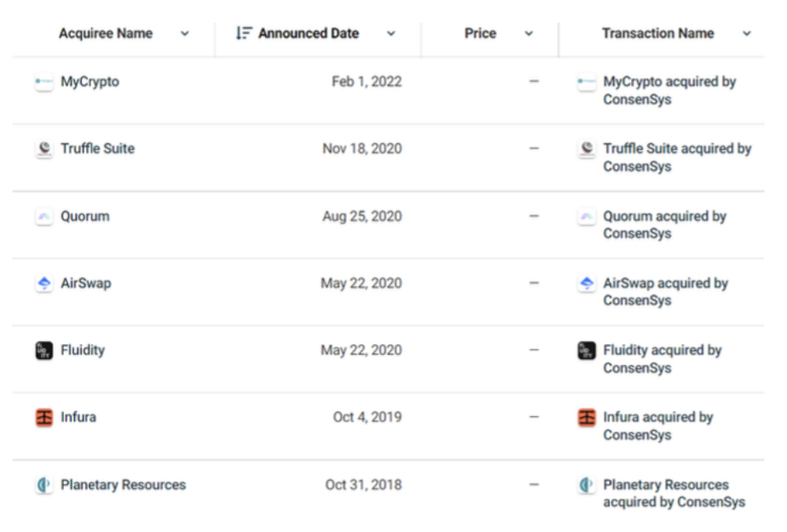Open 'Infura acquired by ConsenSys' transaction

pos(658,426)
